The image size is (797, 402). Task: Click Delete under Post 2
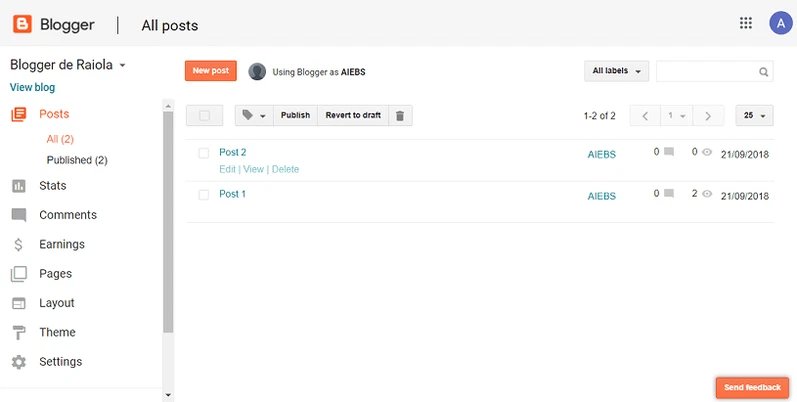tap(285, 169)
